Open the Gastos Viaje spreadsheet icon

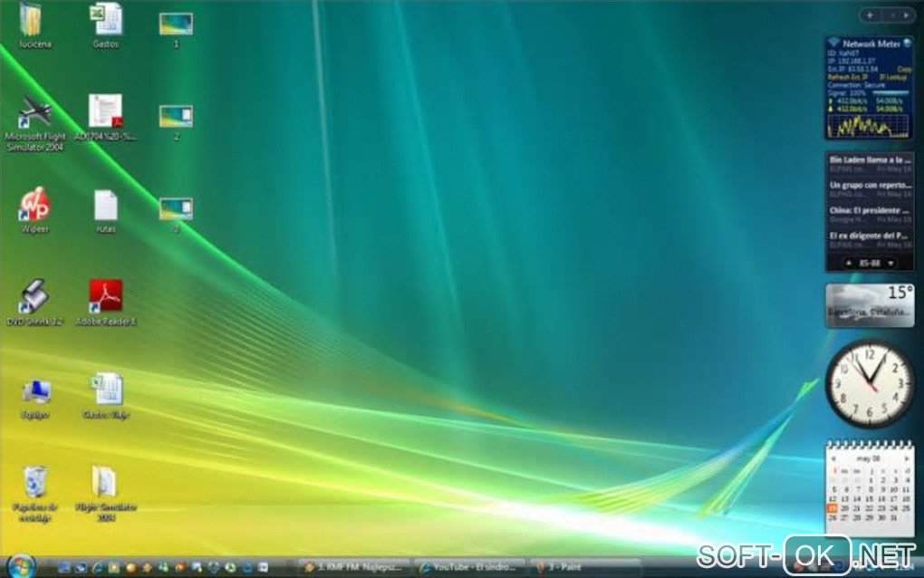pyautogui.click(x=106, y=395)
